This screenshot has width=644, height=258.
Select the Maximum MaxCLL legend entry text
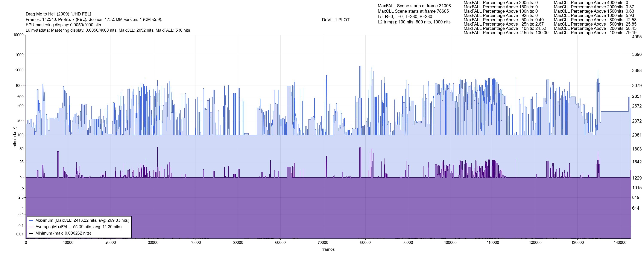coord(82,220)
